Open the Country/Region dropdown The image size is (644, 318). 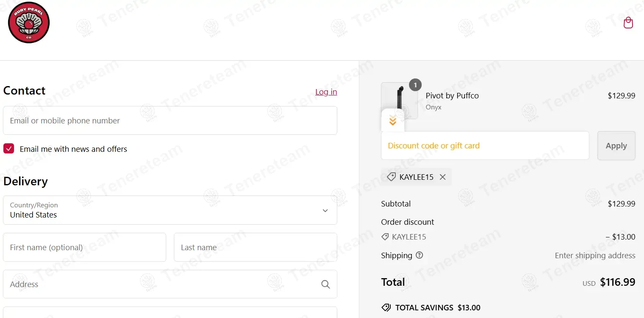tap(170, 210)
